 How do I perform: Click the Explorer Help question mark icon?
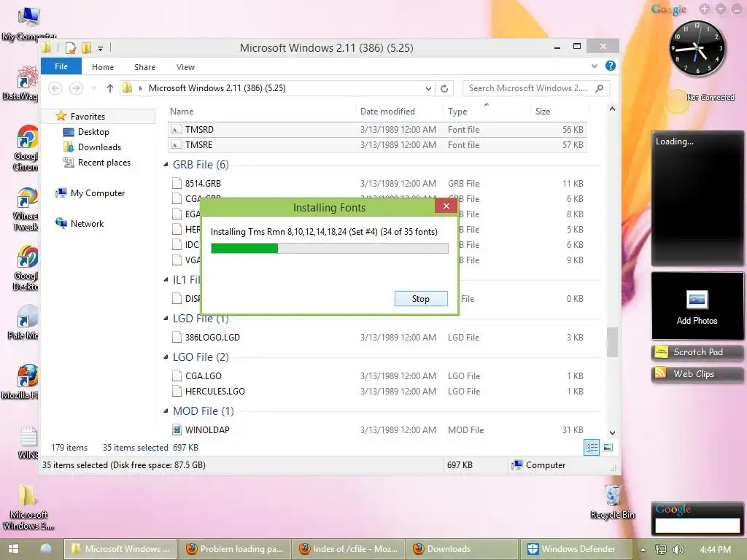coord(611,66)
